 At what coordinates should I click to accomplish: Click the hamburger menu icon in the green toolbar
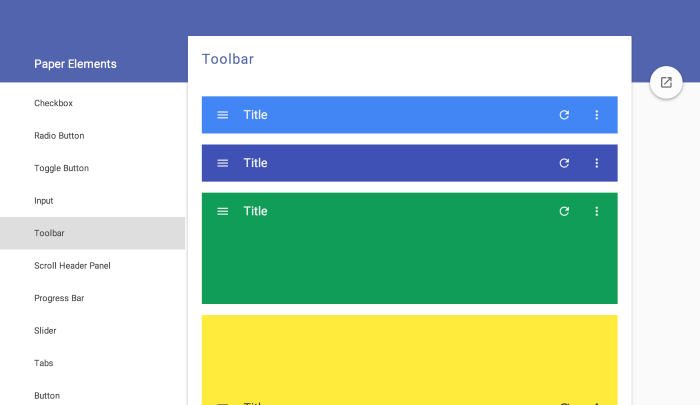click(x=222, y=212)
